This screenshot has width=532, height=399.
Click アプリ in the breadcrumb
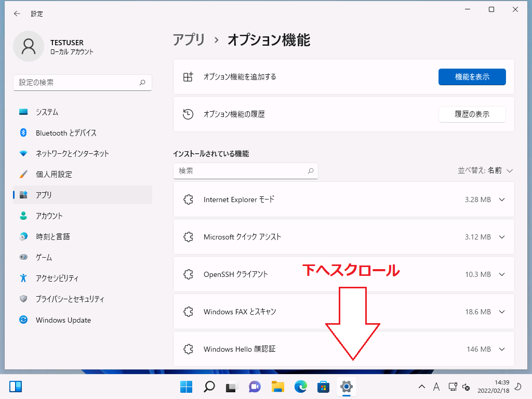[x=189, y=40]
